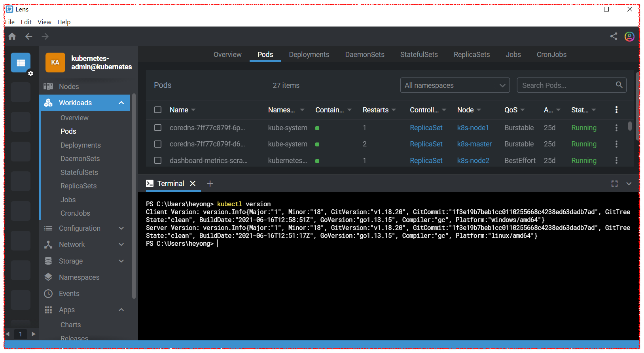Check the dashboard-metrics-scraper pod row

[158, 160]
